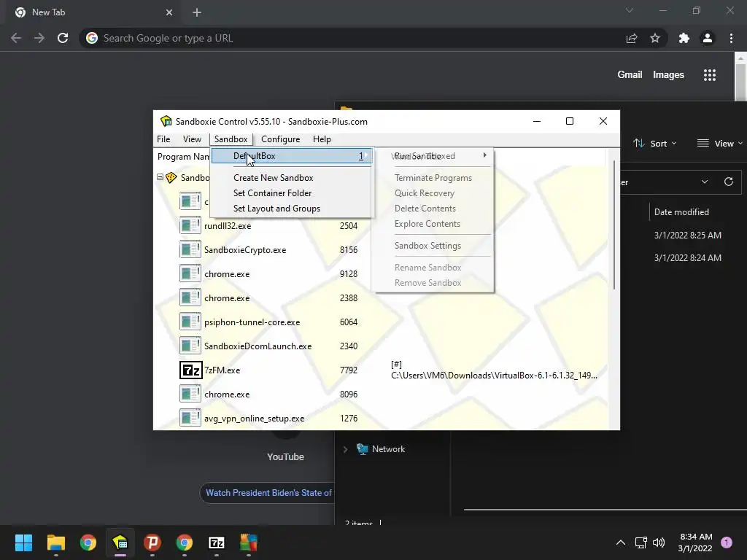The image size is (747, 560).
Task: Click the chrome.exe 2388 process icon
Action: click(x=190, y=297)
